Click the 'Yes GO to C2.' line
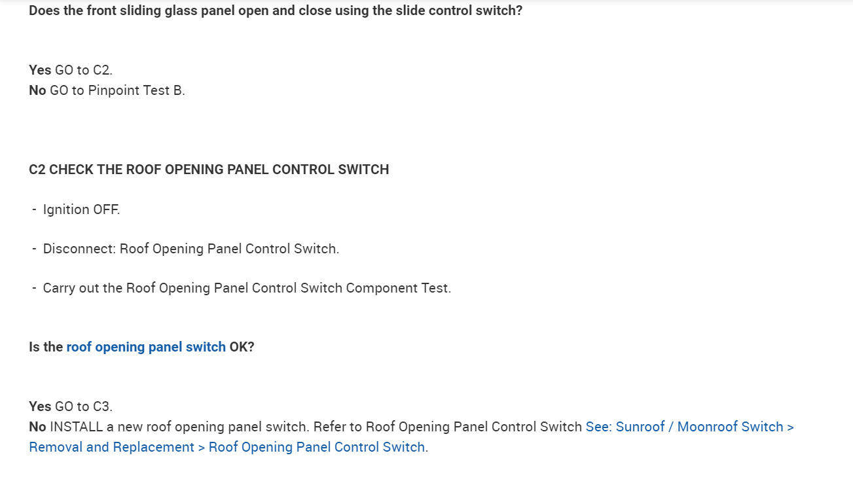853x504 pixels. tap(71, 70)
